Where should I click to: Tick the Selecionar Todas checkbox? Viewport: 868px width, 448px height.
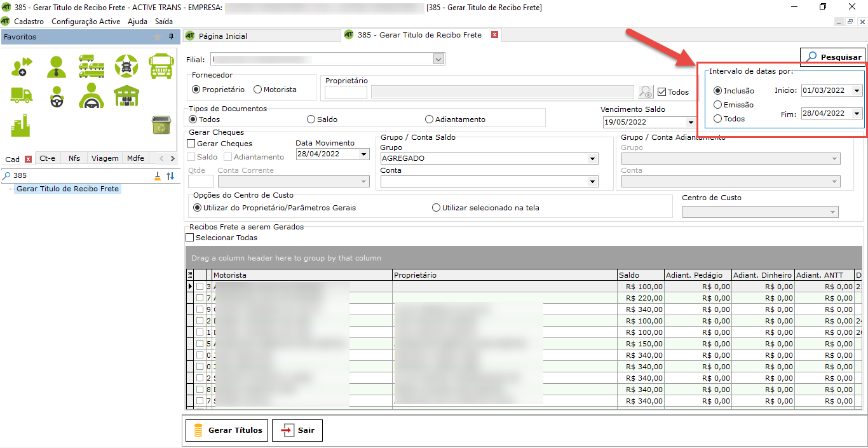coord(190,238)
